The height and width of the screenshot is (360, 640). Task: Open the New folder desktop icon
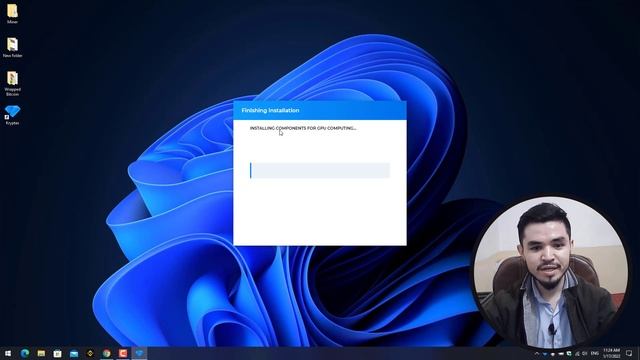click(x=12, y=47)
